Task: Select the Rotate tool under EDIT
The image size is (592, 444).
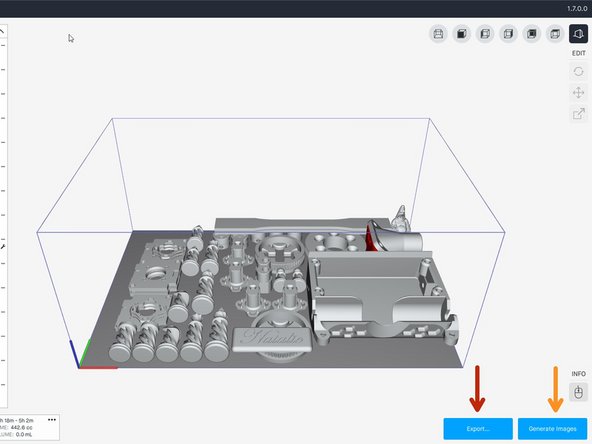Action: (578, 71)
